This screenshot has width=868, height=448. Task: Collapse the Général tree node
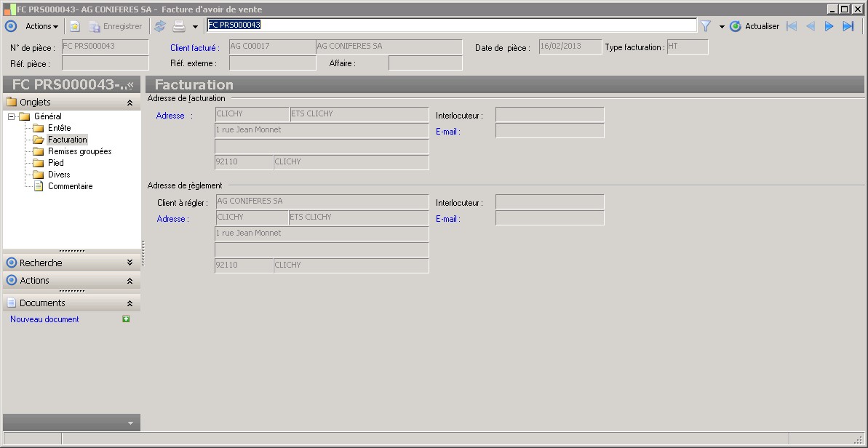click(x=11, y=116)
